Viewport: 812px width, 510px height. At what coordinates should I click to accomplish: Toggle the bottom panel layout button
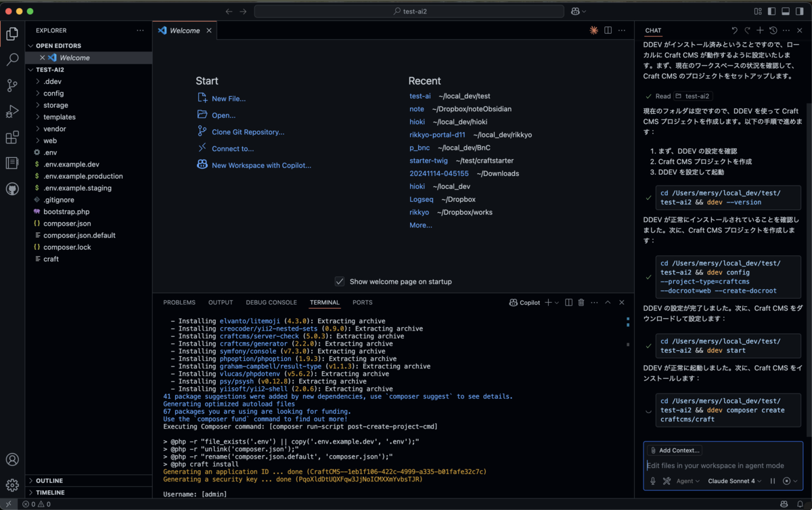pos(786,12)
